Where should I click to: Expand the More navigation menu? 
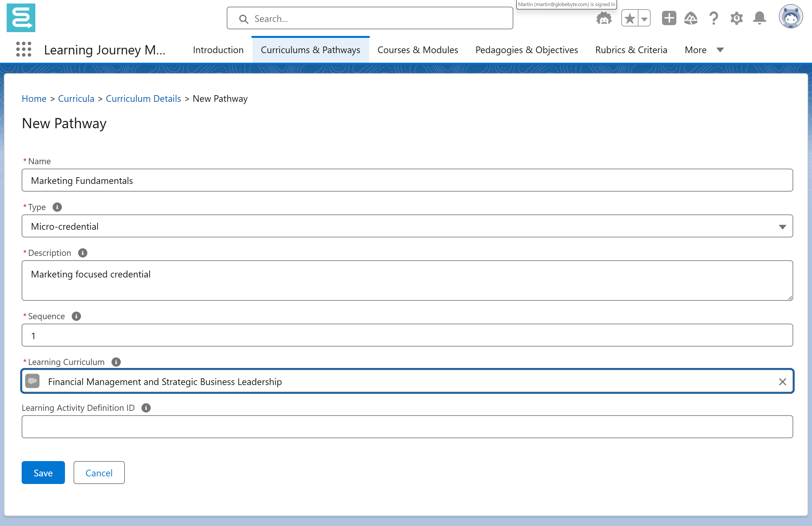pos(704,50)
